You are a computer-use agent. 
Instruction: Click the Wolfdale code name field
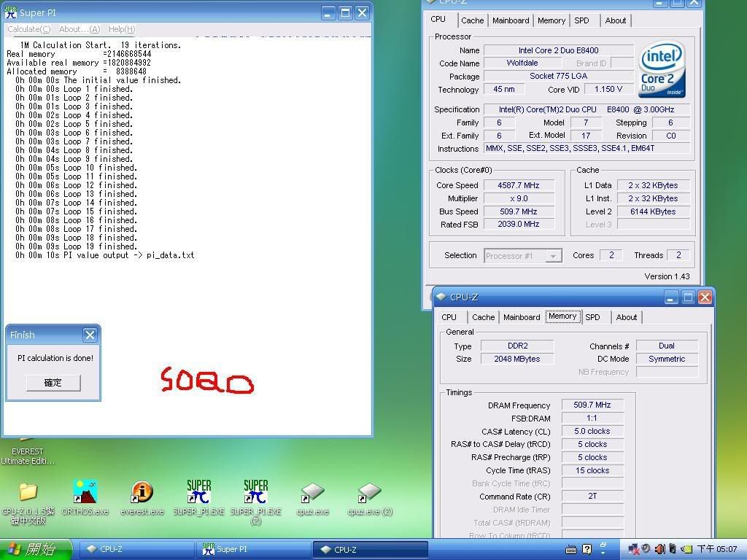point(522,63)
